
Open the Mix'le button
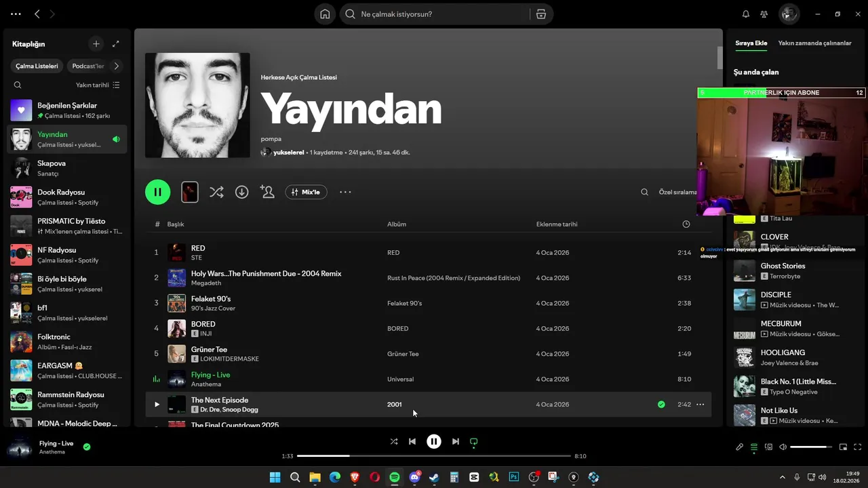click(307, 192)
